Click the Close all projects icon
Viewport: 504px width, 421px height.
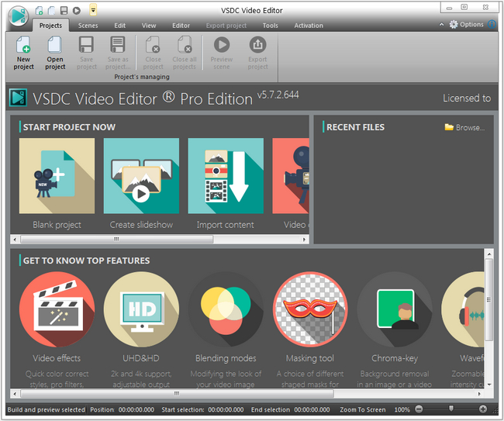pyautogui.click(x=185, y=45)
